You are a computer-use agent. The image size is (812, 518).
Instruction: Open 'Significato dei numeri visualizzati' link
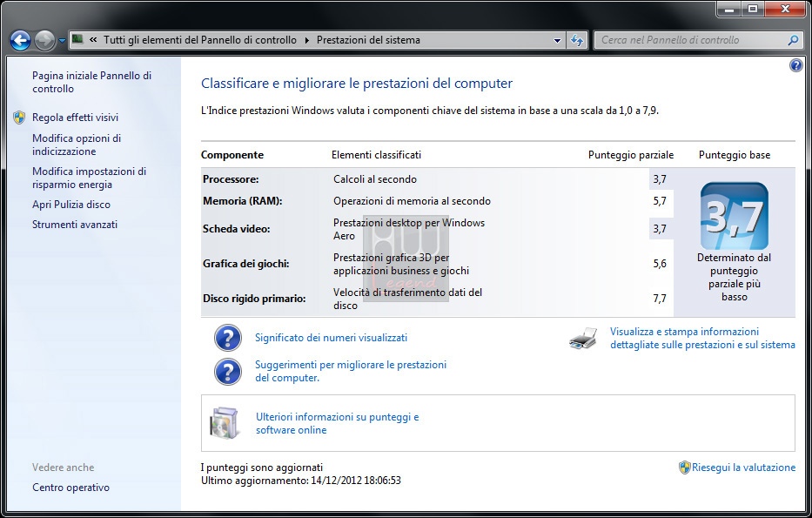pyautogui.click(x=331, y=338)
